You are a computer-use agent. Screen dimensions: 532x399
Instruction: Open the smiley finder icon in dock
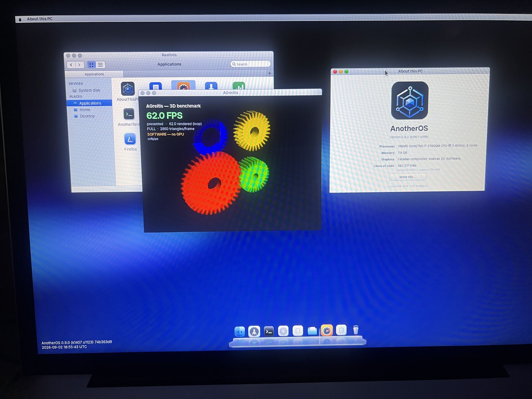(x=240, y=331)
